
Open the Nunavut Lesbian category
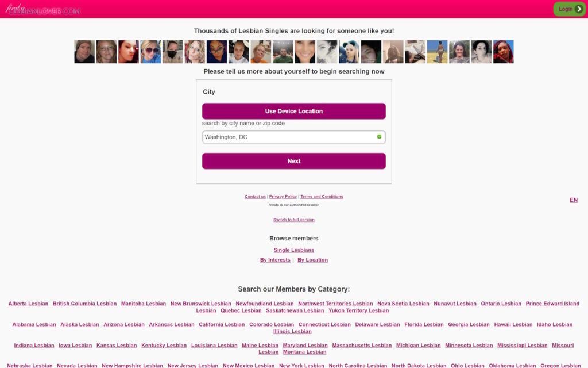pos(455,304)
